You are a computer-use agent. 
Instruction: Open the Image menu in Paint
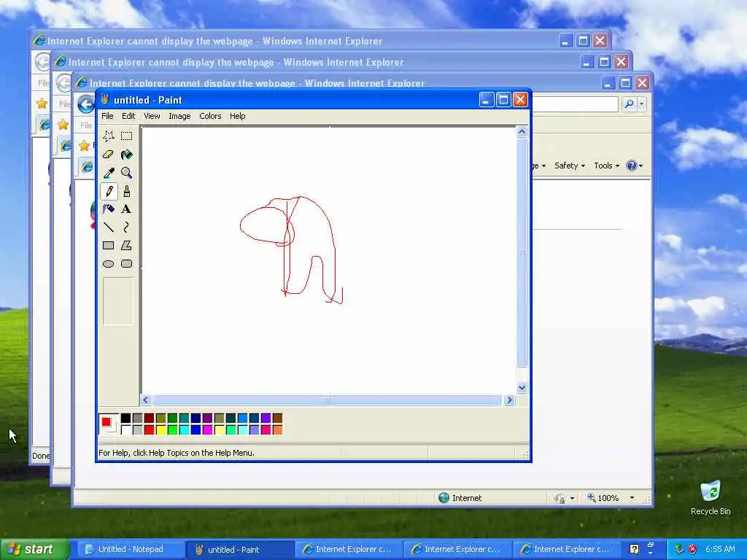(179, 116)
